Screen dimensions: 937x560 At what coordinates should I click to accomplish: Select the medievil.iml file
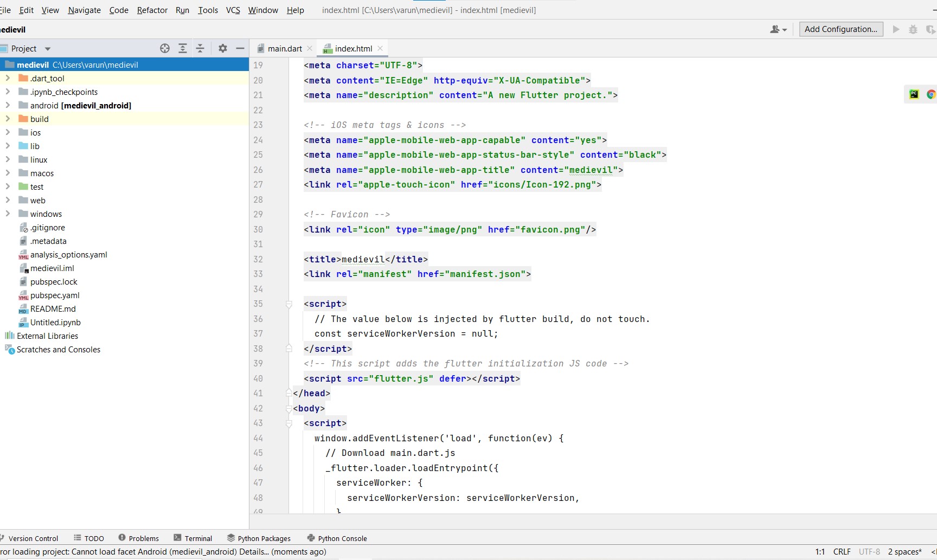[x=52, y=268]
